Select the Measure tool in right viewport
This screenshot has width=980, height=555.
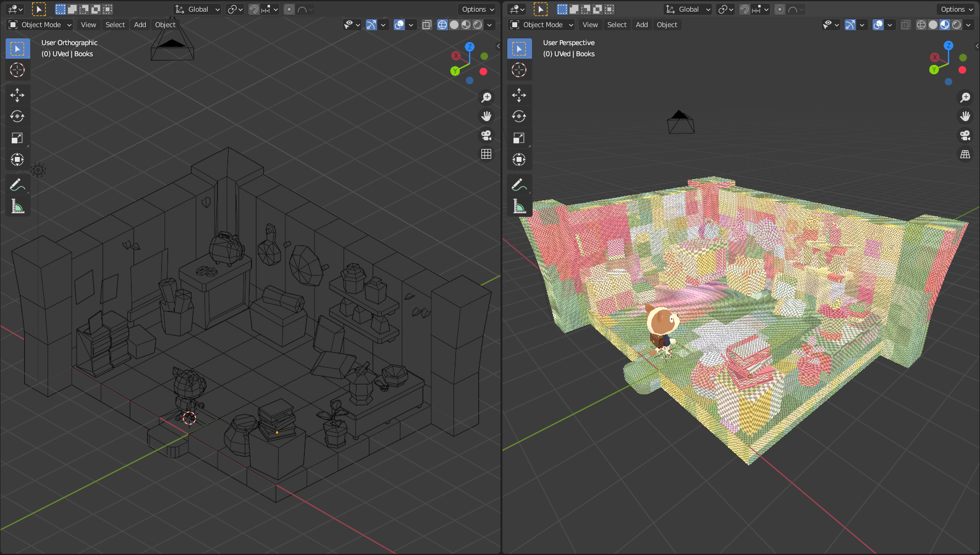click(x=519, y=206)
